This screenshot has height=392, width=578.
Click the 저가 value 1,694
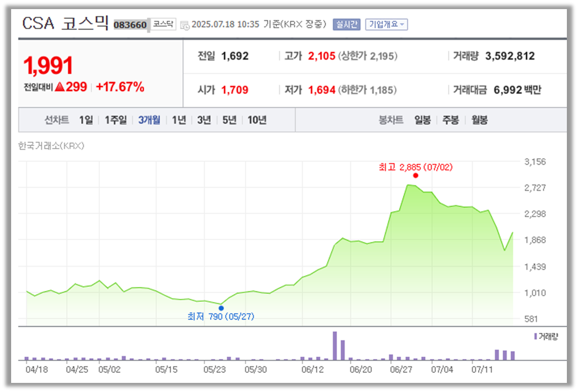pos(322,90)
